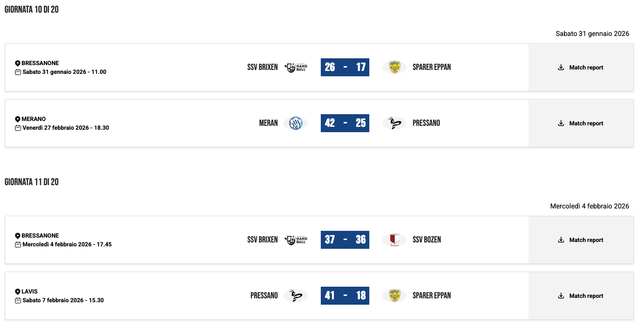Click the 26 - 17 score box
This screenshot has height=328, width=644.
tap(345, 68)
